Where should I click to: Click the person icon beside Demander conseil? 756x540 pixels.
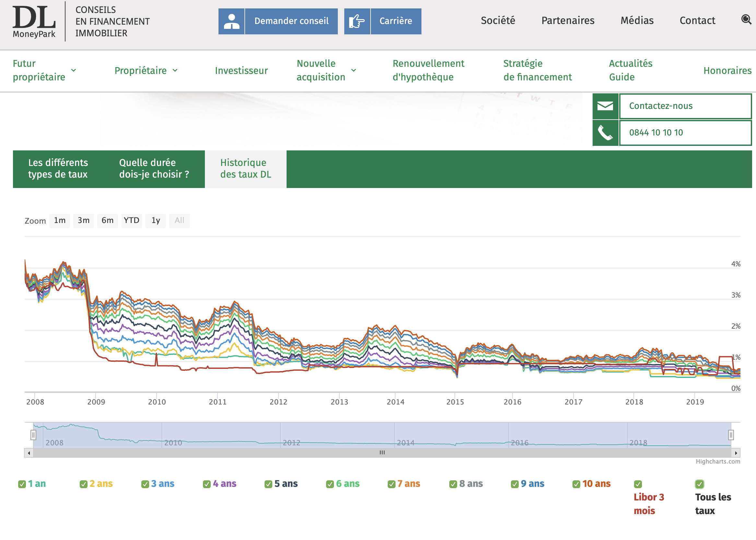point(231,21)
